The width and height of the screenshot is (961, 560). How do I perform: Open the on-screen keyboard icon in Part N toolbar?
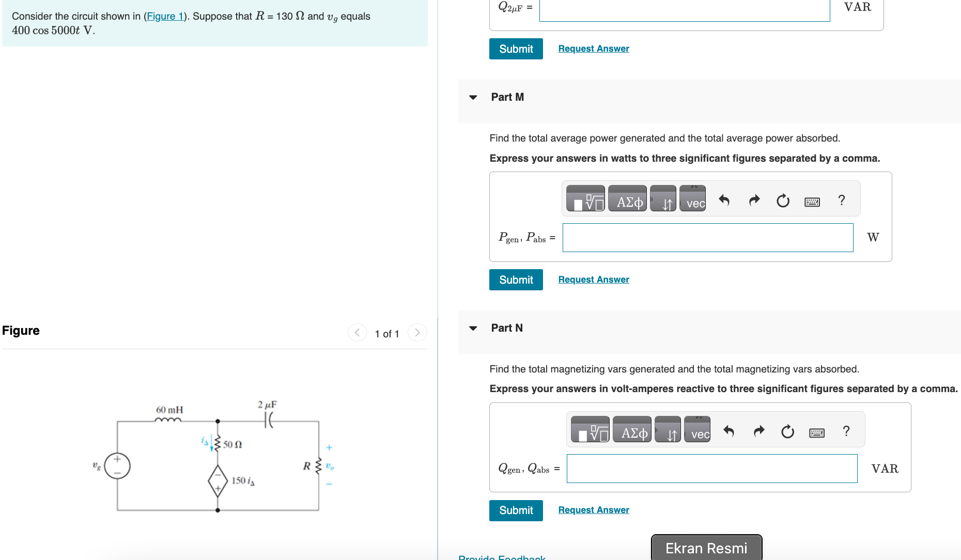coord(816,432)
